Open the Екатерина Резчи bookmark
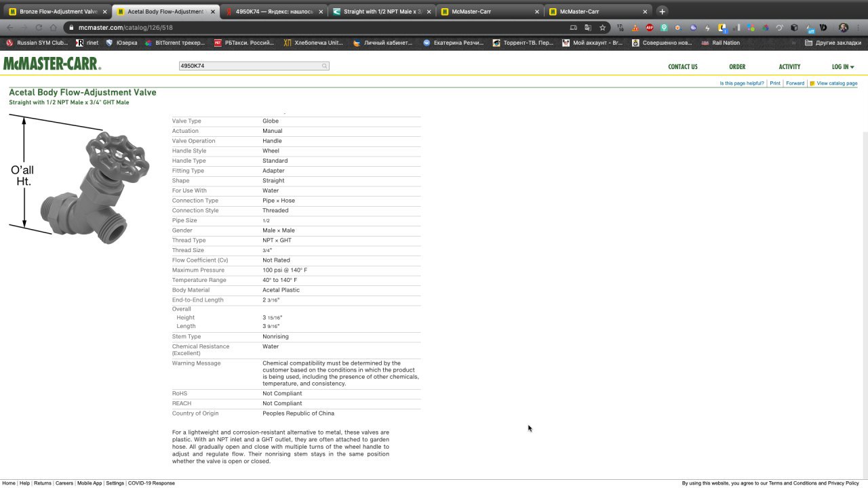Image resolution: width=868 pixels, height=488 pixels. pyautogui.click(x=453, y=43)
